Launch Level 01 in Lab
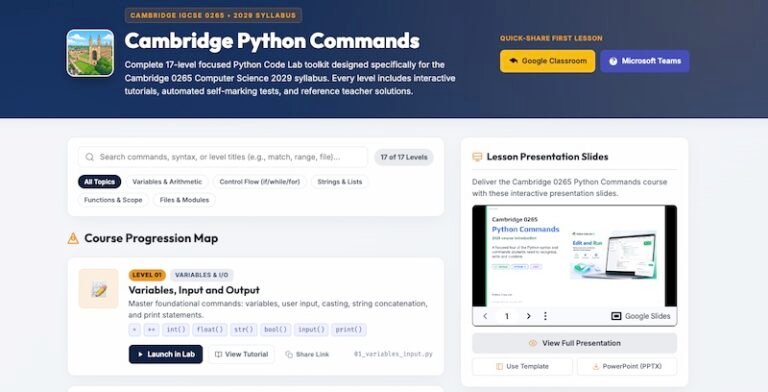768x392 pixels. tap(166, 354)
